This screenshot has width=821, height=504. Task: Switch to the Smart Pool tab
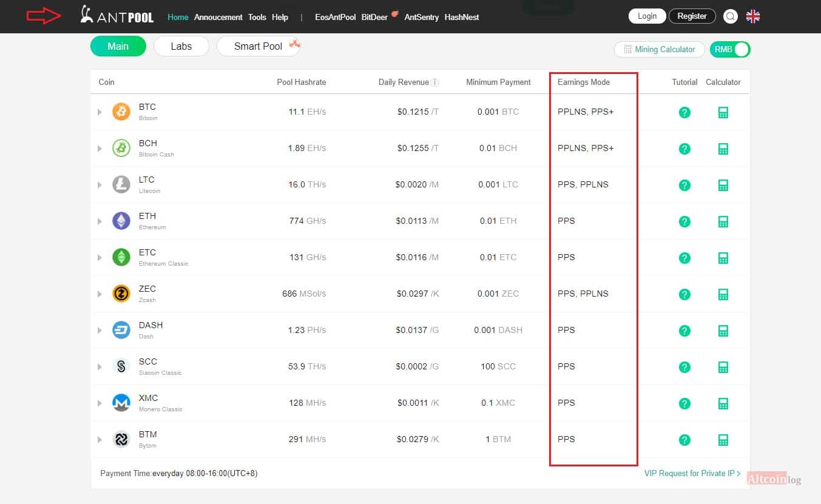click(258, 46)
